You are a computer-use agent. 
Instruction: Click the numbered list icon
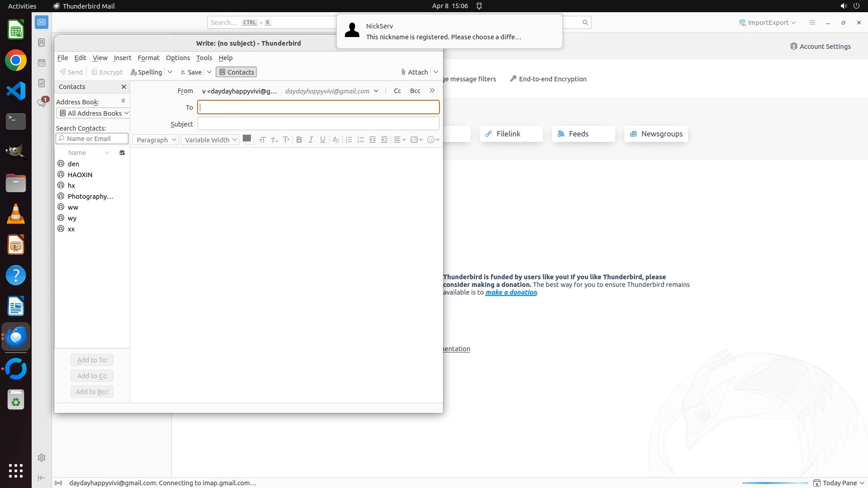[x=360, y=140]
